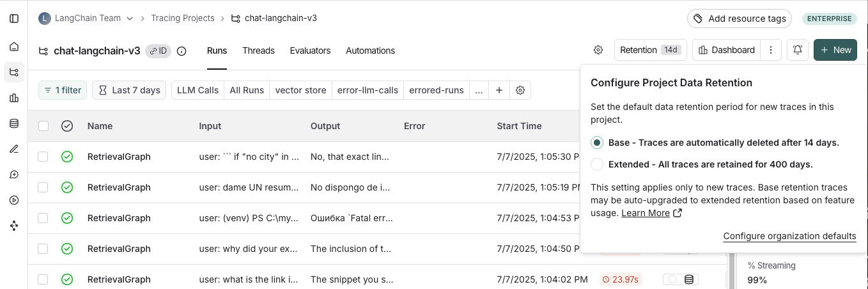Click the notification bell icon
The width and height of the screenshot is (868, 289).
tap(798, 50)
